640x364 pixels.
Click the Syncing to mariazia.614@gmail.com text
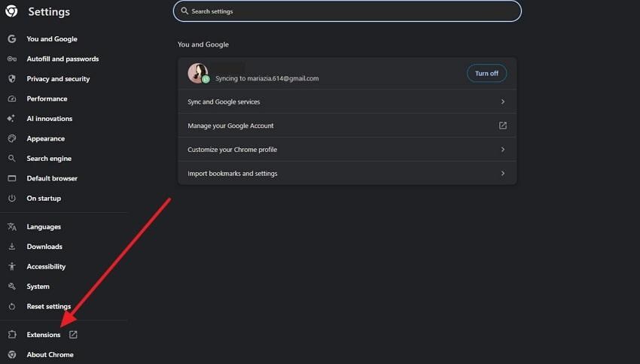(x=267, y=78)
